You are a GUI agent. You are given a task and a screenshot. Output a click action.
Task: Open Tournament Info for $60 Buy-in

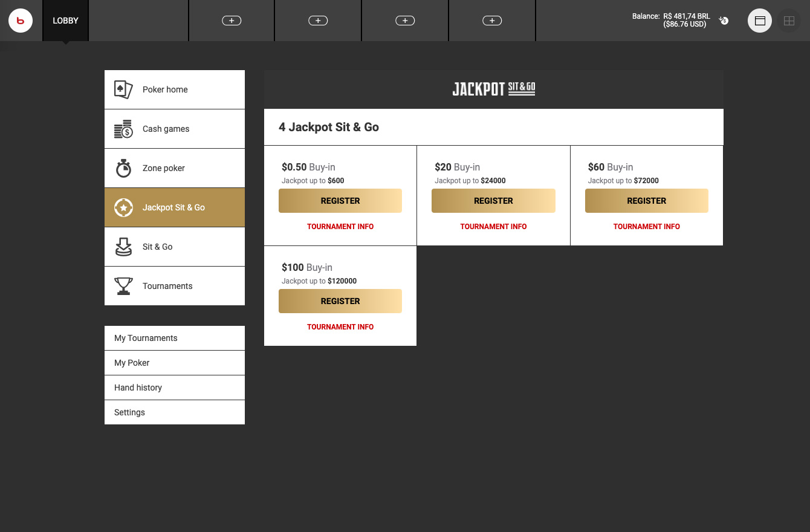[647, 227]
